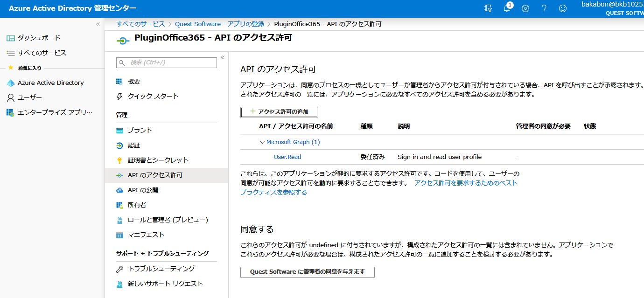Click the PluginOffice365 page header icon
The width and height of the screenshot is (644, 298).
[123, 41]
